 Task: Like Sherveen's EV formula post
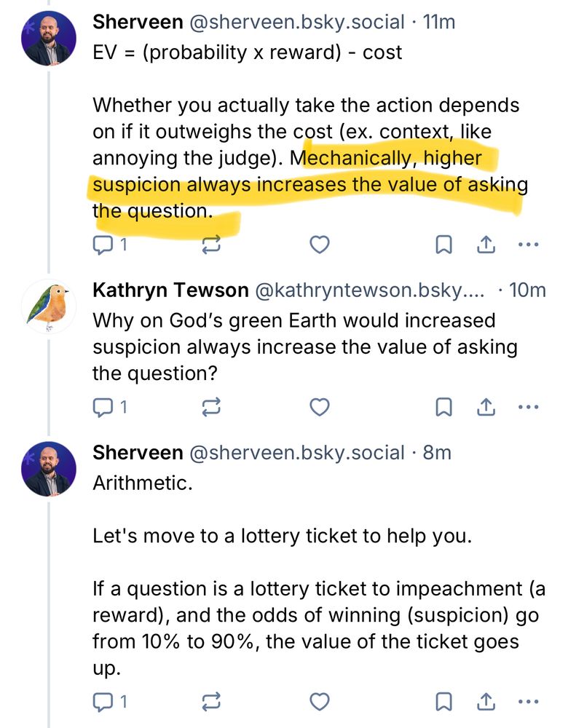coord(317,244)
